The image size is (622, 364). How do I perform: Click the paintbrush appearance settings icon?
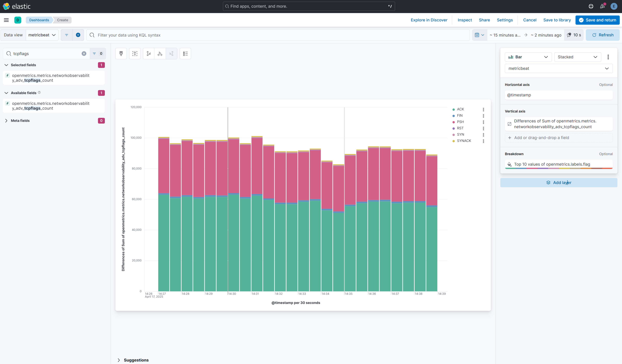pos(121,54)
